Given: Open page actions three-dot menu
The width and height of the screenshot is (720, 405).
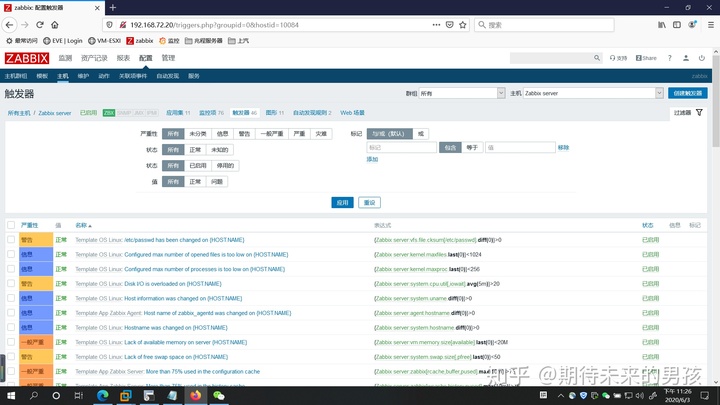Looking at the screenshot, I should coord(436,25).
